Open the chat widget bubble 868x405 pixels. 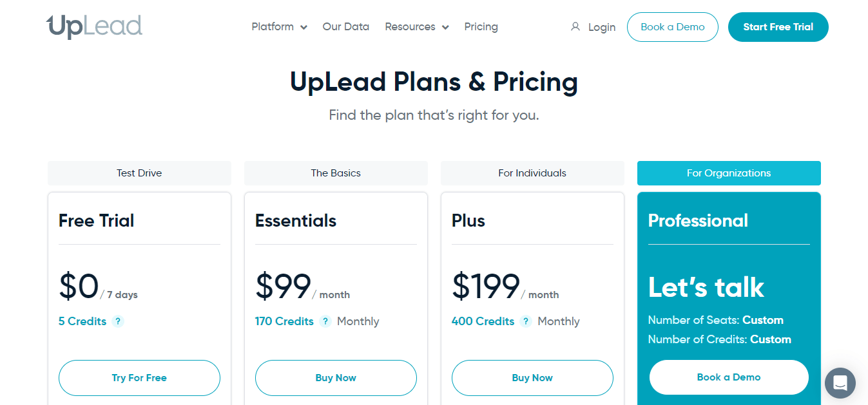840,383
